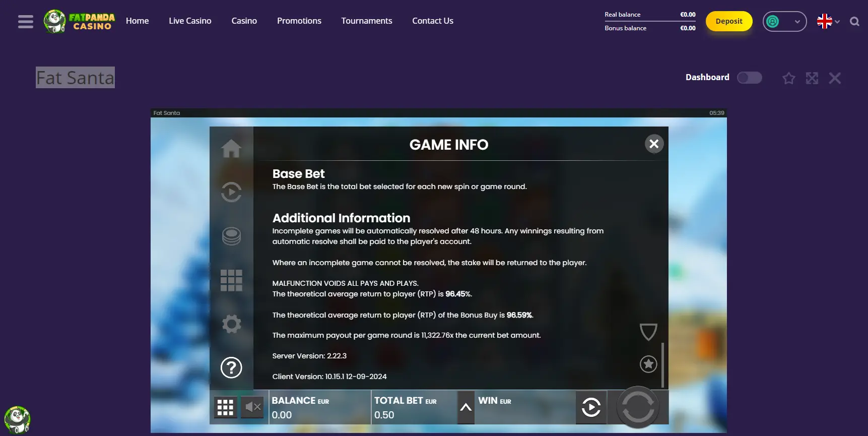Click the circled star bonus icon
Viewport: 868px width, 436px height.
[648, 364]
